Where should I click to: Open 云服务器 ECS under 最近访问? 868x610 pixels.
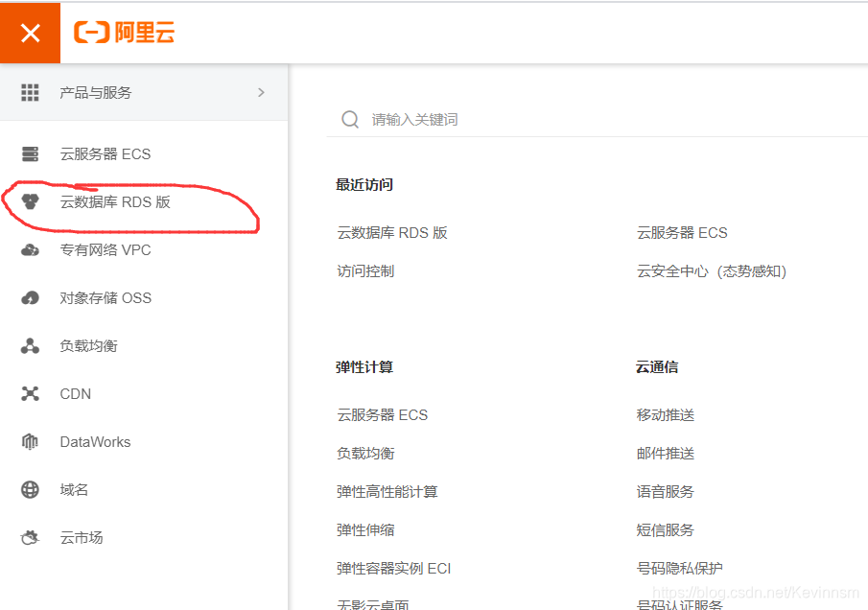pos(682,232)
